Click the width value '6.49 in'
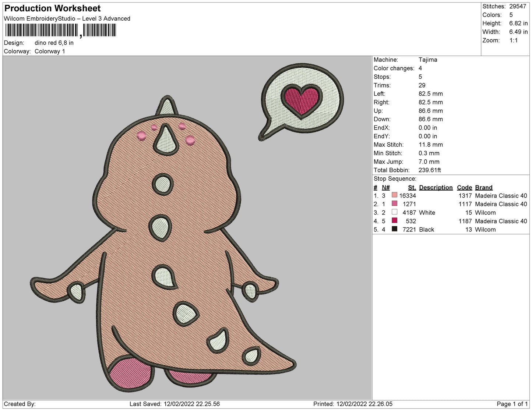This screenshot has height=411, width=532. 518,32
